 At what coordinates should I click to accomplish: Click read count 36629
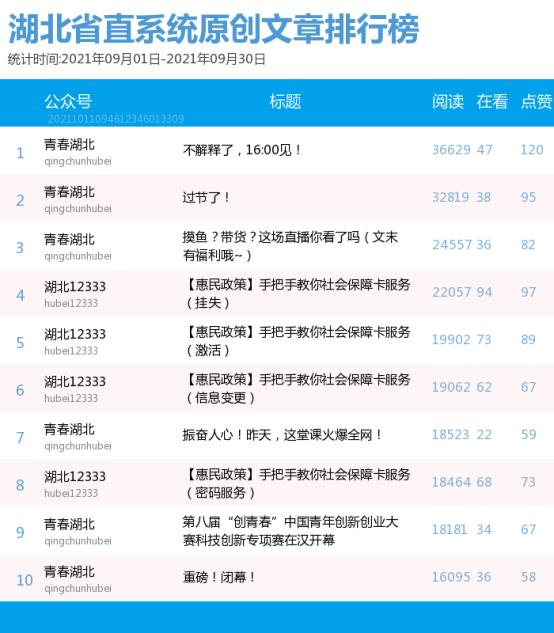451,150
